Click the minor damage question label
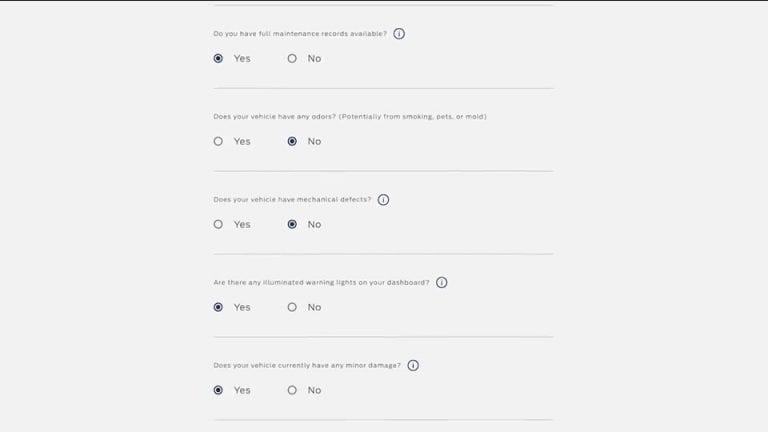Viewport: 768px width, 432px height. pos(307,365)
